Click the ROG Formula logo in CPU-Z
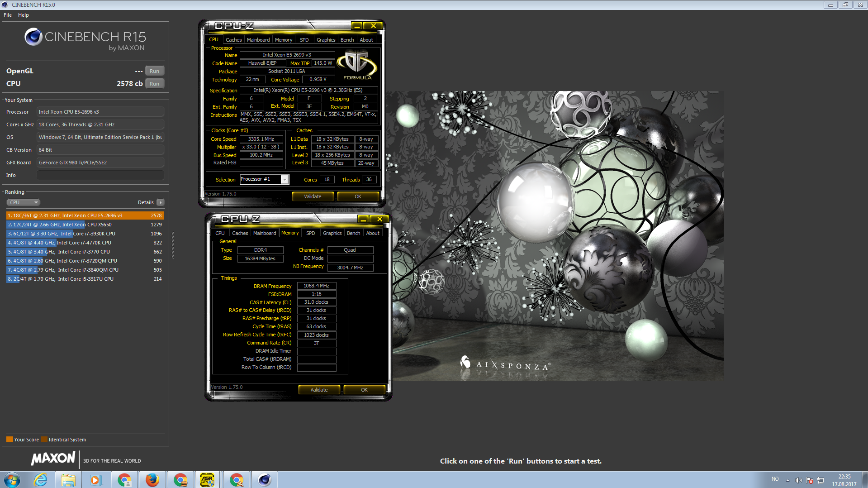The height and width of the screenshot is (488, 868). click(357, 66)
